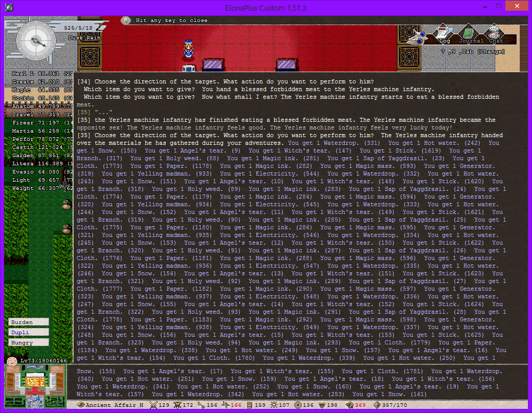Click the left purple-cushion bench

click(x=213, y=64)
